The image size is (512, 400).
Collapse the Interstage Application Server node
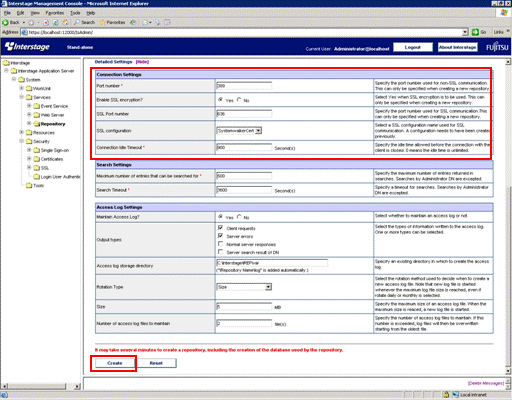[6, 71]
